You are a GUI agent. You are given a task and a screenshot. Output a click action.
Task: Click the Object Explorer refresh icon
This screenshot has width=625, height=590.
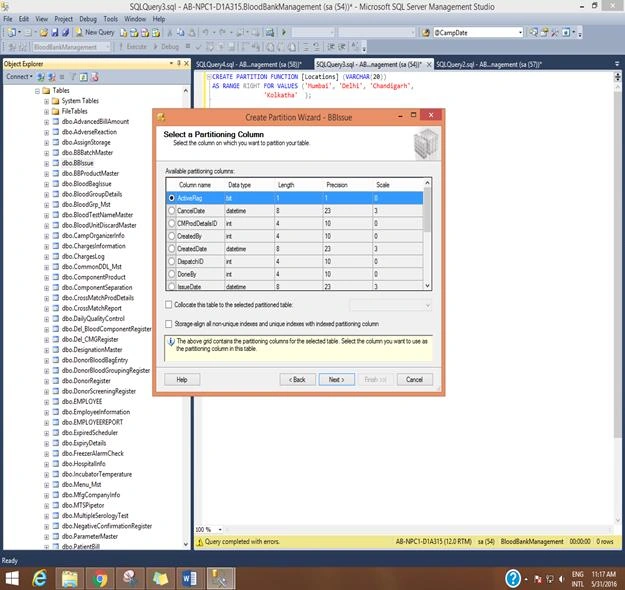point(83,77)
